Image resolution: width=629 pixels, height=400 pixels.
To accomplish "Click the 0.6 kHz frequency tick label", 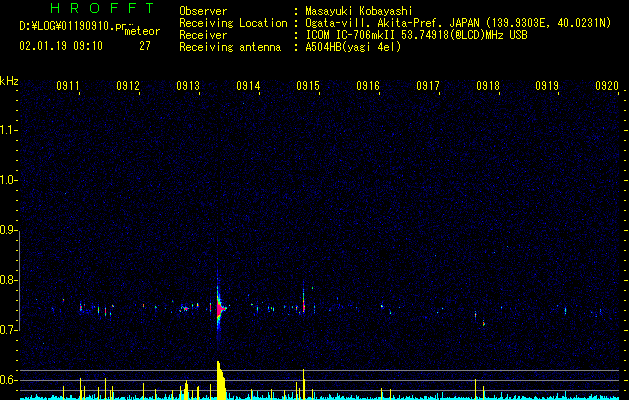I will 8,380.
